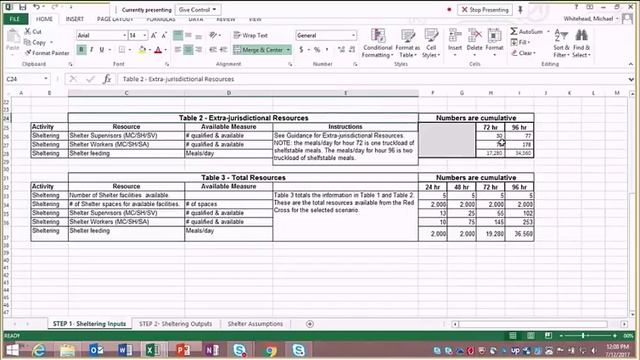Toggle Center horizontal alignment
The width and height of the screenshot is (640, 360).
point(188,50)
